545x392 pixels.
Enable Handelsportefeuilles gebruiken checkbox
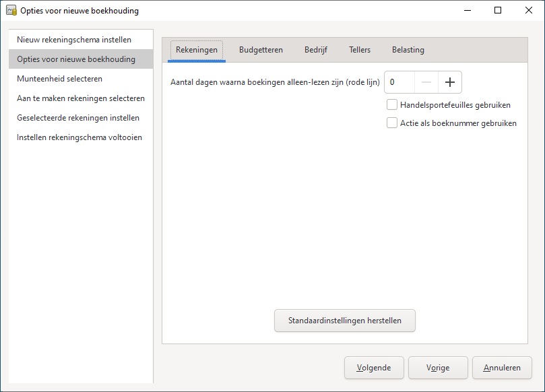[392, 104]
